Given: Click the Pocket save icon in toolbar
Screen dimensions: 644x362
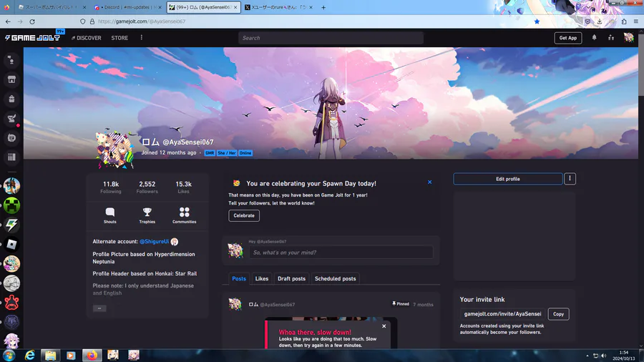Looking at the screenshot, I should click(587, 21).
